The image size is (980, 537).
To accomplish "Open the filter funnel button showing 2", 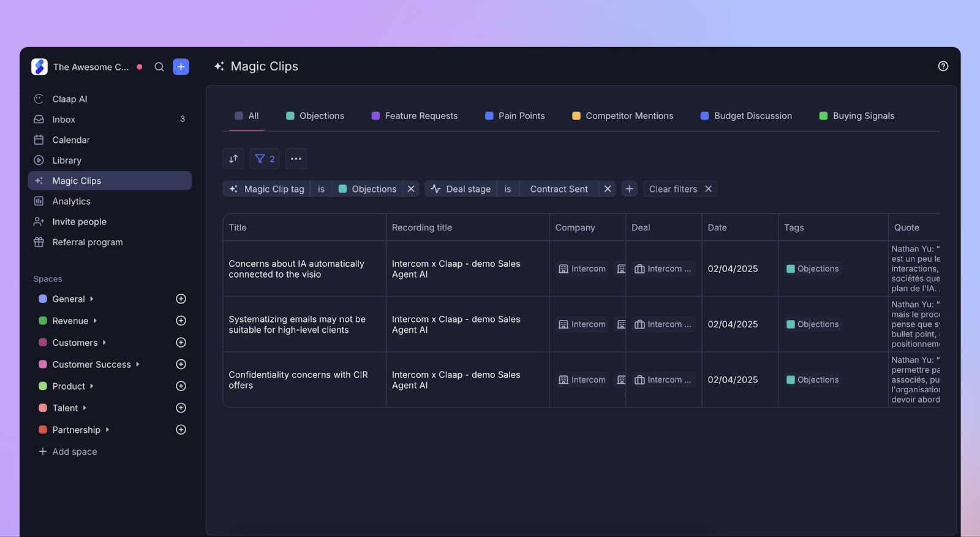I will pyautogui.click(x=265, y=159).
